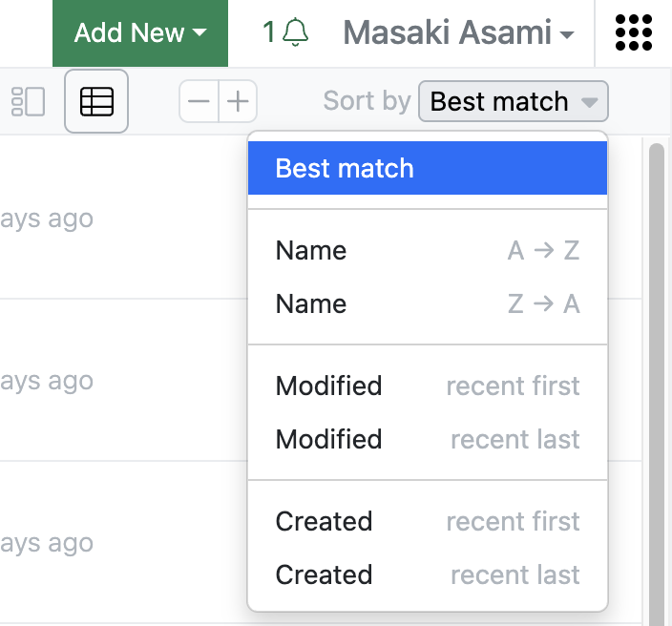
Task: Sort by Created recent first
Action: point(428,521)
